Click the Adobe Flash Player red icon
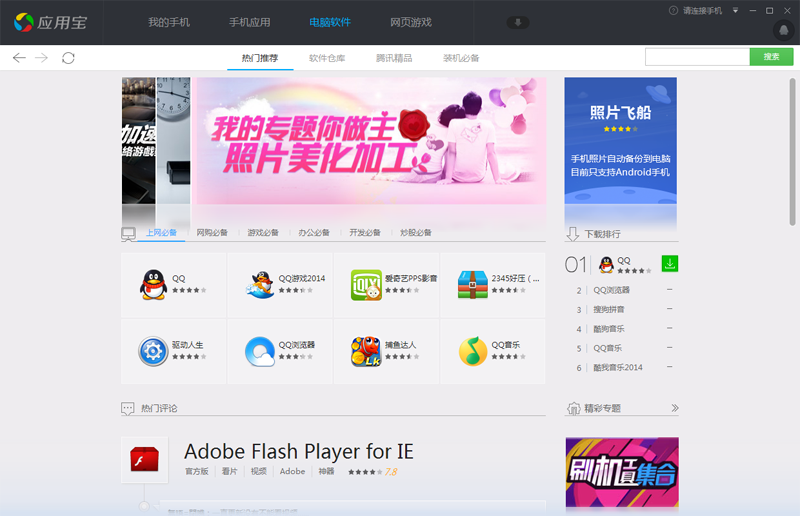The image size is (800, 516). 144,459
